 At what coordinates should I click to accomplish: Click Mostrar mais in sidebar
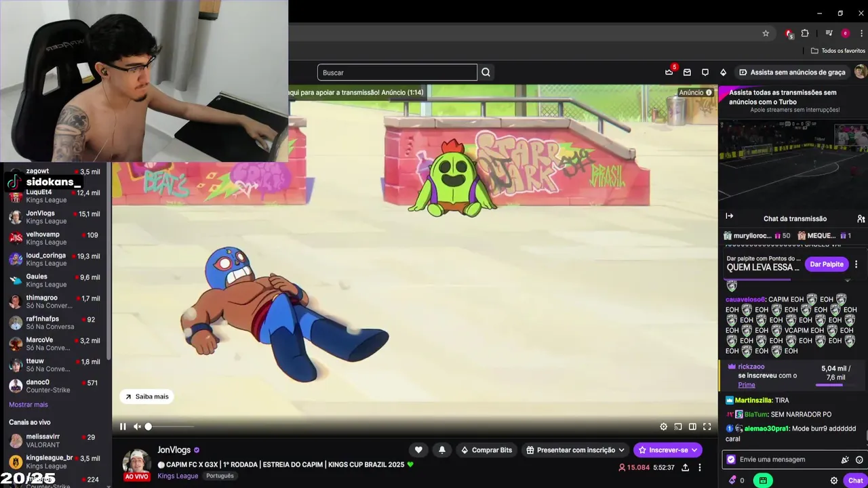[28, 405]
